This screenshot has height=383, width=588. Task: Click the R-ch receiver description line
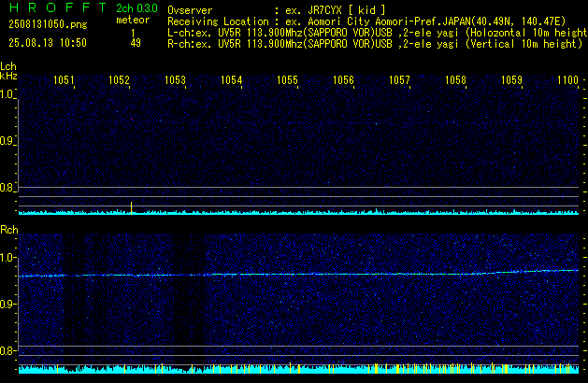click(375, 44)
